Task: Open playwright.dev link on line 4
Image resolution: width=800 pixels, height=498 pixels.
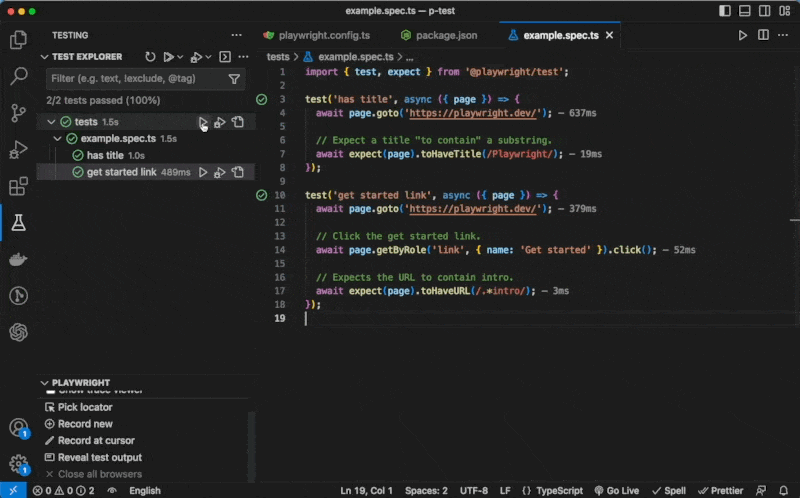Action: tap(473, 113)
